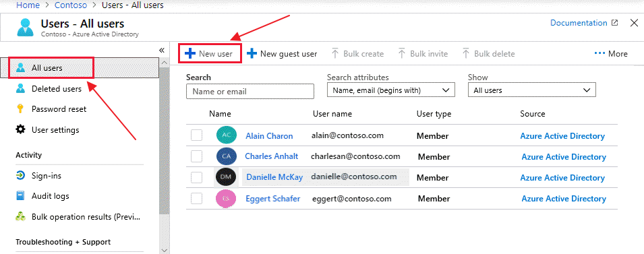644x254 pixels.
Task: Click the charlesan@contoso.com cell
Action: 355,156
